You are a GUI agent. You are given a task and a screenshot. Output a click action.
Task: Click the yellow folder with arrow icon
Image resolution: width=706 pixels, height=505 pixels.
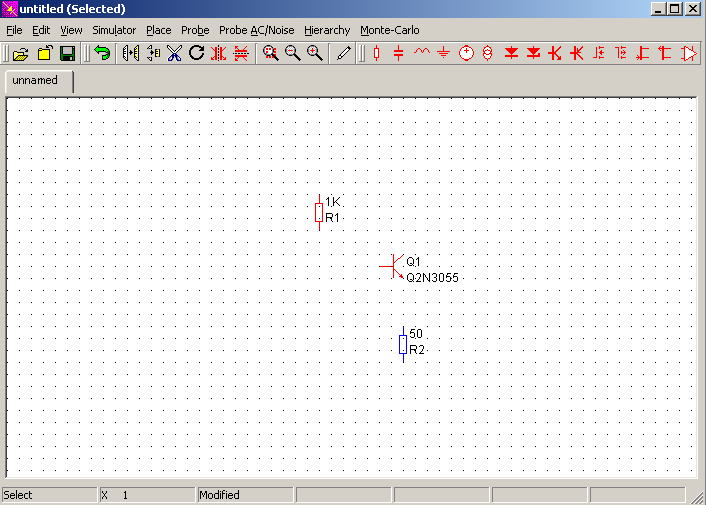pos(45,54)
